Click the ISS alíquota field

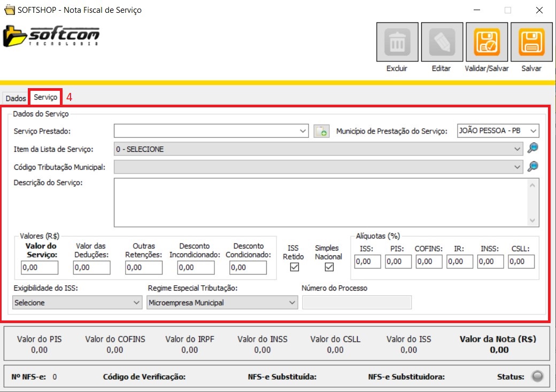367,262
